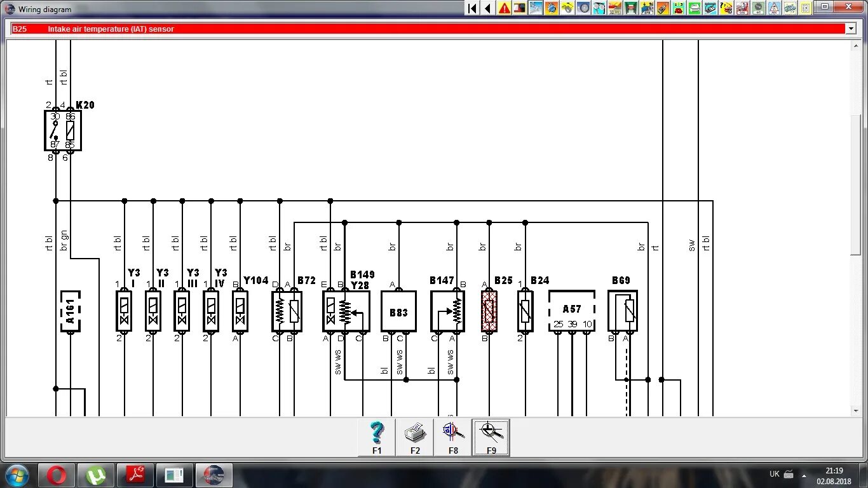Select the yellow car toolbar icon

(567, 8)
